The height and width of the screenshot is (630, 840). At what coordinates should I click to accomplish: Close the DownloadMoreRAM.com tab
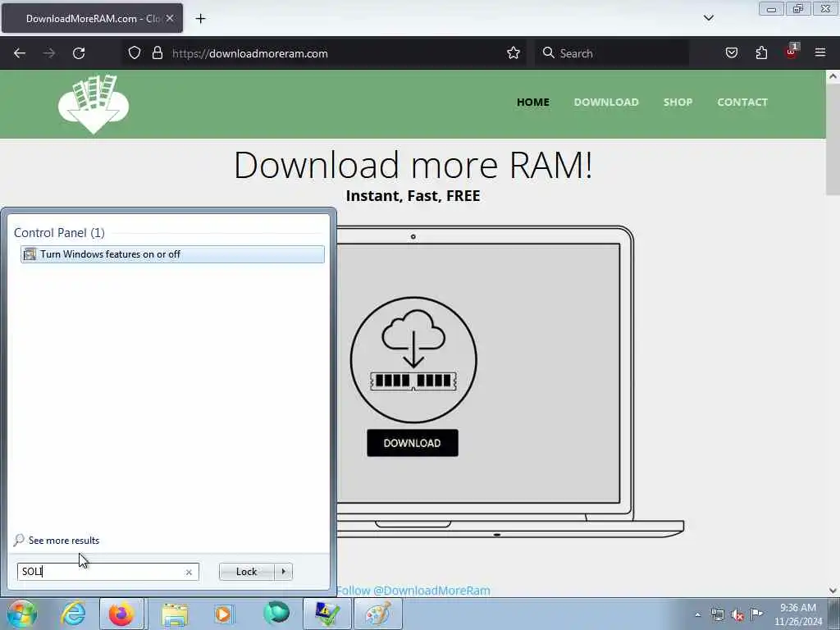[x=170, y=18]
